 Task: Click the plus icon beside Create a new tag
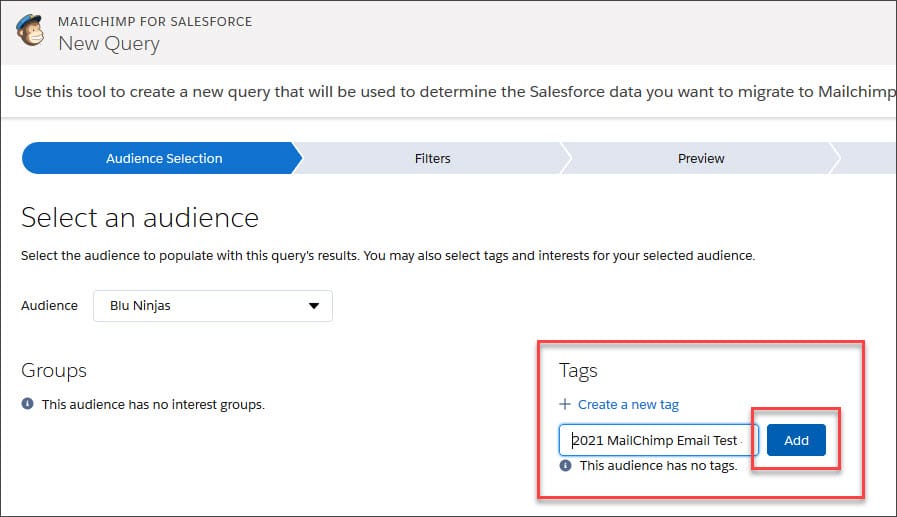tap(565, 404)
